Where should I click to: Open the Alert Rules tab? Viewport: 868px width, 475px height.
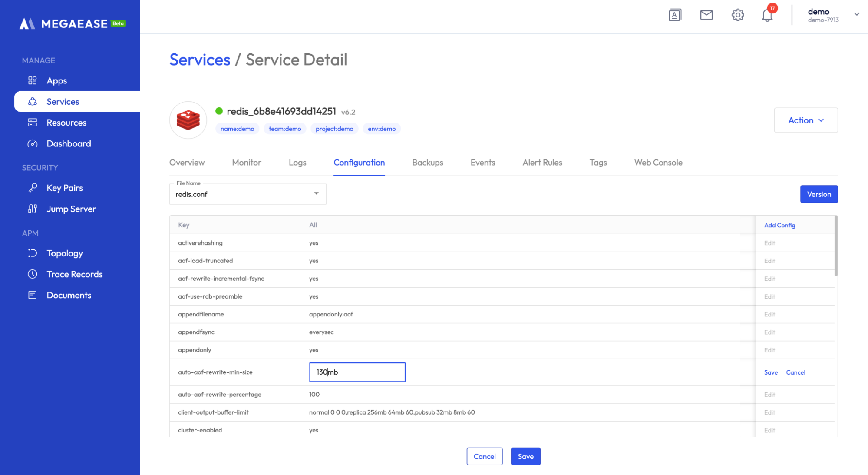click(x=542, y=163)
